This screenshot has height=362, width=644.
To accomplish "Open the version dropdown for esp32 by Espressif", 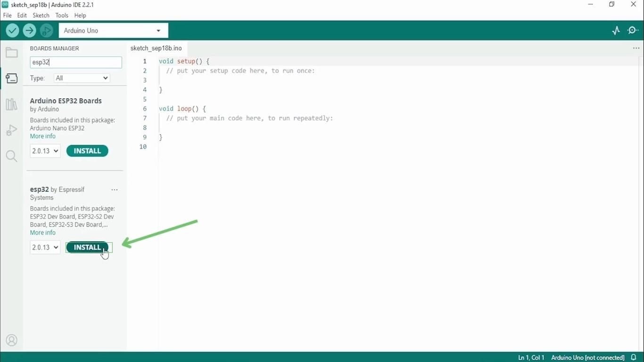I will point(45,247).
